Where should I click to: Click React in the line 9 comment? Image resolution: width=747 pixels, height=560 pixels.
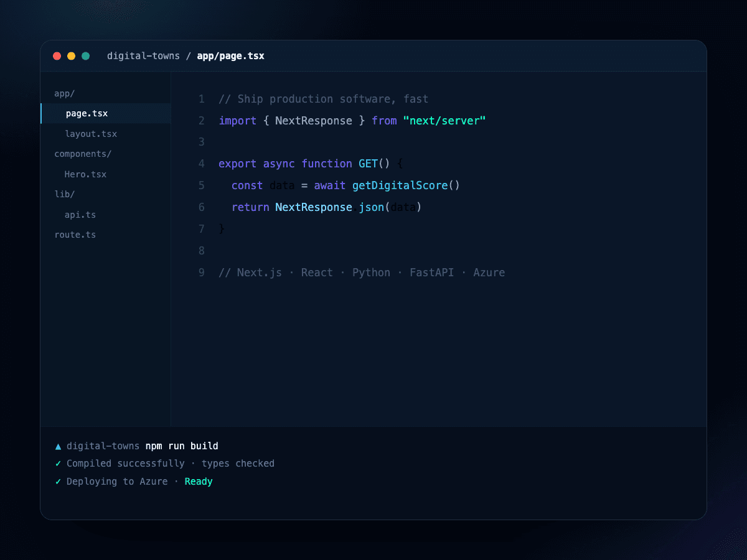[x=317, y=273]
